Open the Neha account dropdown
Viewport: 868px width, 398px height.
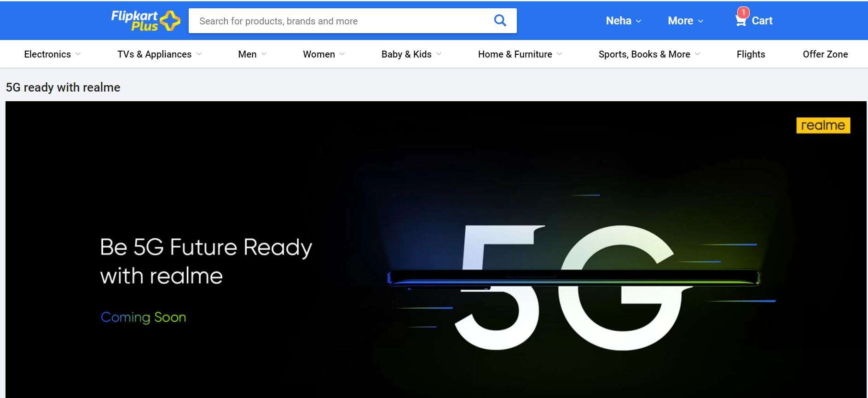[x=623, y=21]
